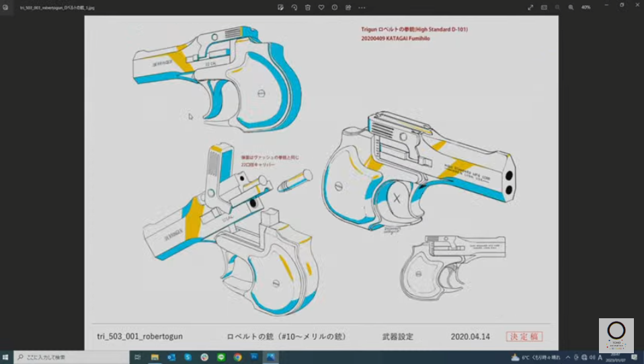Open Outlook from the taskbar
Image resolution: width=644 pixels, height=364 pixels.
[171, 357]
